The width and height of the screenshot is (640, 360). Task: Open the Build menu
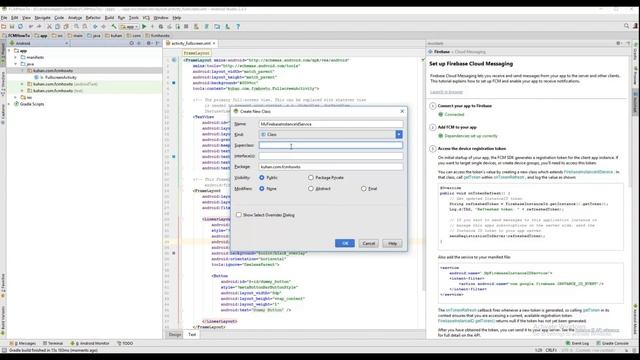[109, 18]
